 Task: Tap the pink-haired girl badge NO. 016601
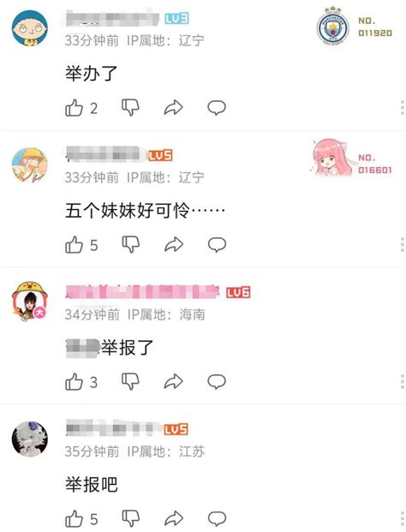(x=351, y=158)
